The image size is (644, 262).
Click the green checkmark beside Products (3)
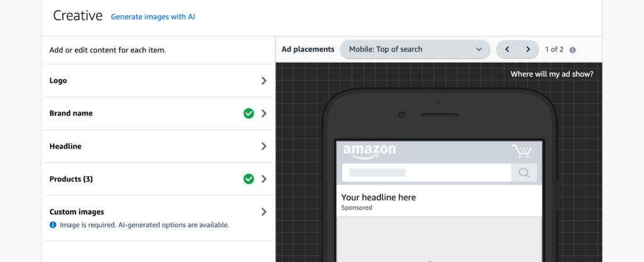click(248, 179)
